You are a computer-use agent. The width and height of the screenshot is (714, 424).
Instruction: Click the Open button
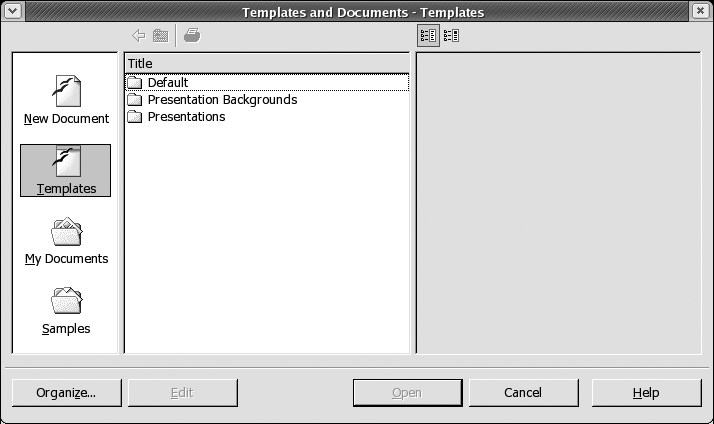point(408,393)
